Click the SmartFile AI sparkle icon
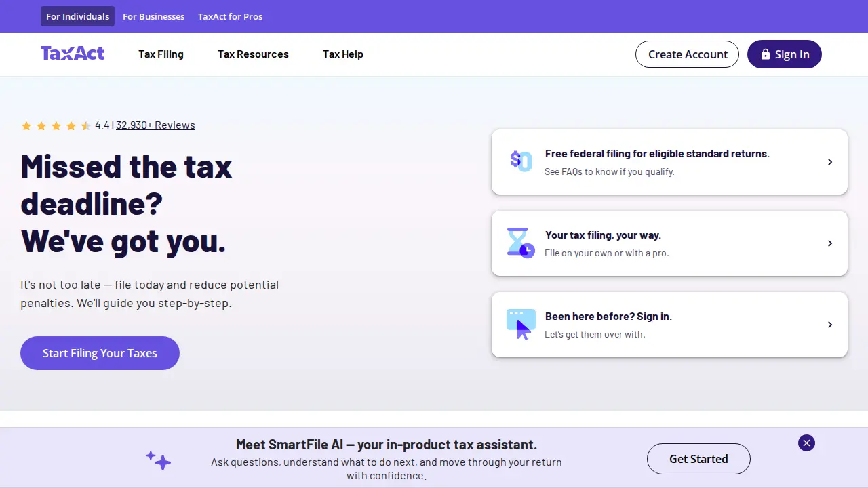Viewport: 868px width, 488px height. [x=158, y=460]
